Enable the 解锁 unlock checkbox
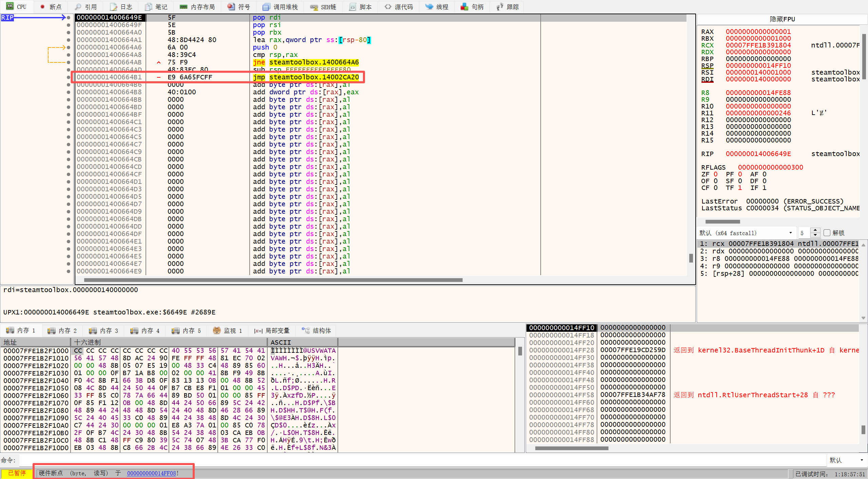 (x=827, y=233)
